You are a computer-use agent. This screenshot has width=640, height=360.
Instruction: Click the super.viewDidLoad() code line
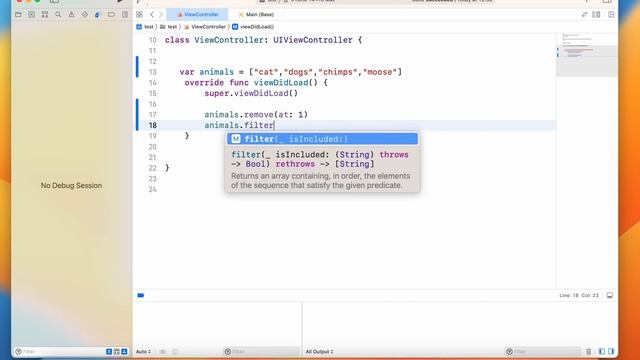click(x=251, y=93)
